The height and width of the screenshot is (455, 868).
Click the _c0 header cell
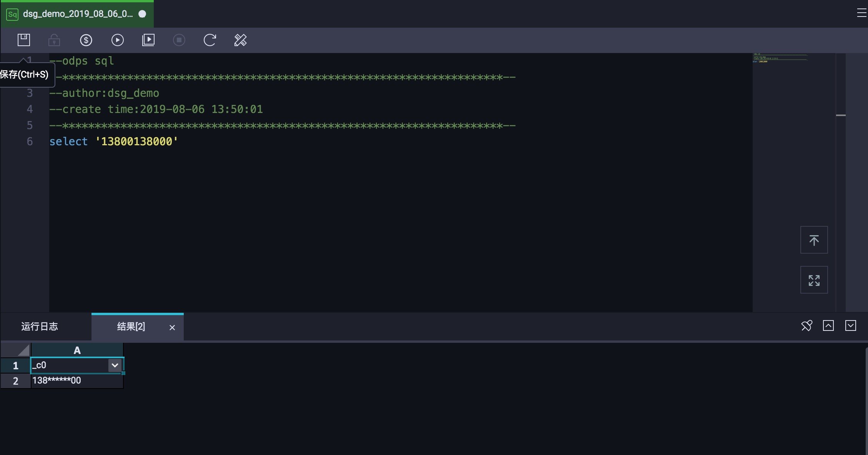tap(77, 365)
